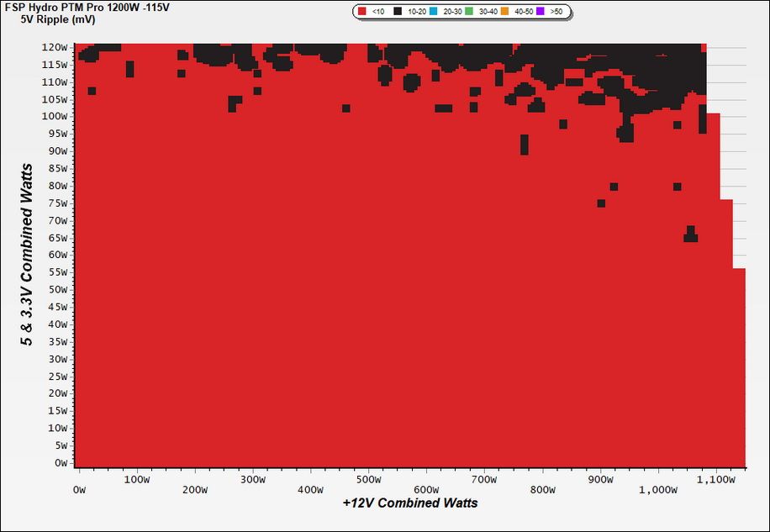Click the orange 40-50 legend swatch
This screenshot has height=532, width=770.
(x=504, y=11)
